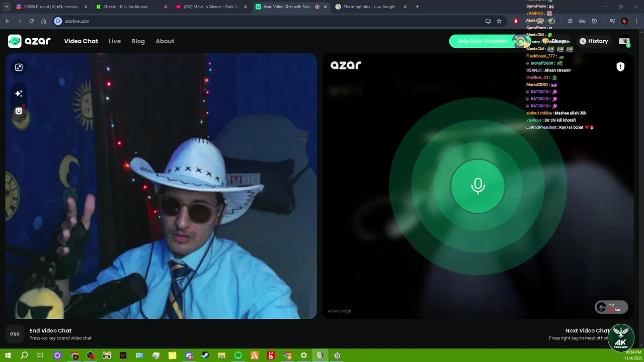This screenshot has height=362, width=644.
Task: Open a new browser tab with plus
Action: tap(417, 7)
